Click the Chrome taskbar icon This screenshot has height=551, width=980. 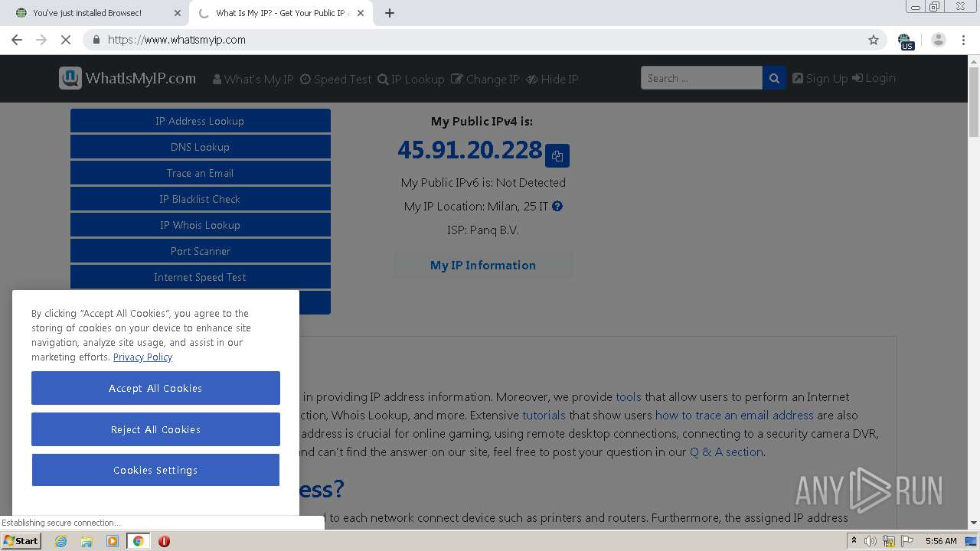tap(138, 541)
